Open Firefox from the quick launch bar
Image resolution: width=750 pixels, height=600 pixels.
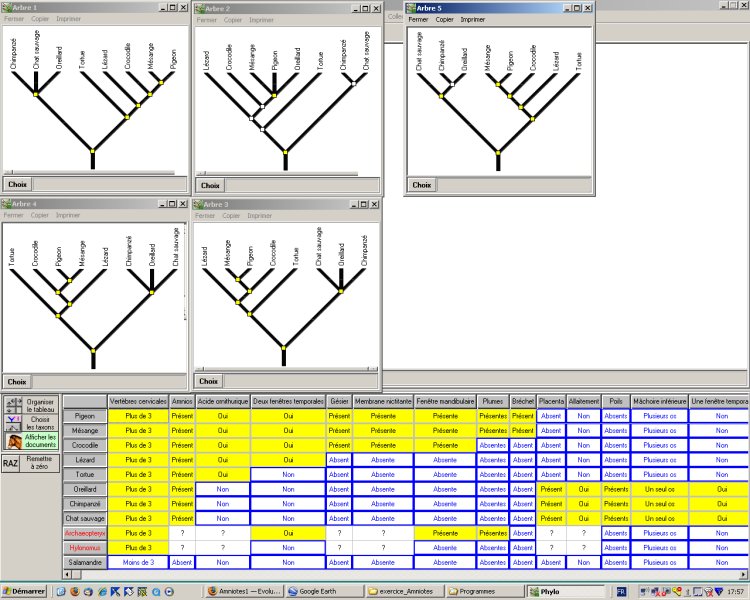[75, 591]
